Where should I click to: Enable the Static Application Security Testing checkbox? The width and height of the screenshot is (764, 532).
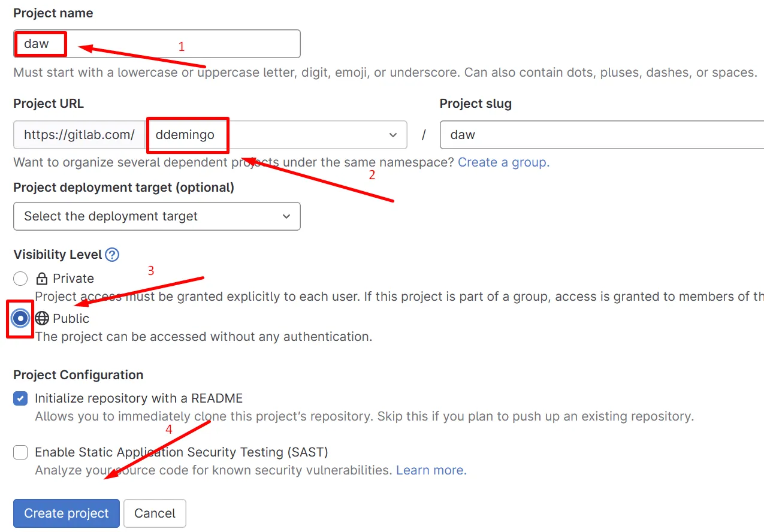click(x=20, y=452)
